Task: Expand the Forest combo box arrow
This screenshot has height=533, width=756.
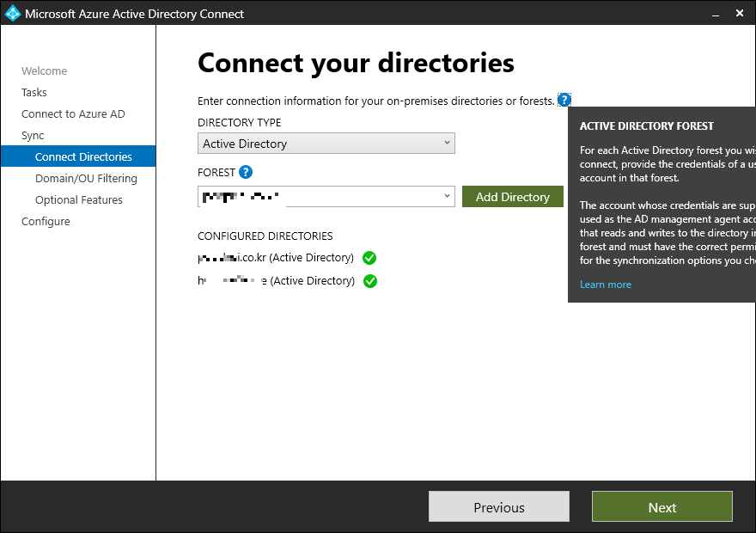Action: click(447, 196)
